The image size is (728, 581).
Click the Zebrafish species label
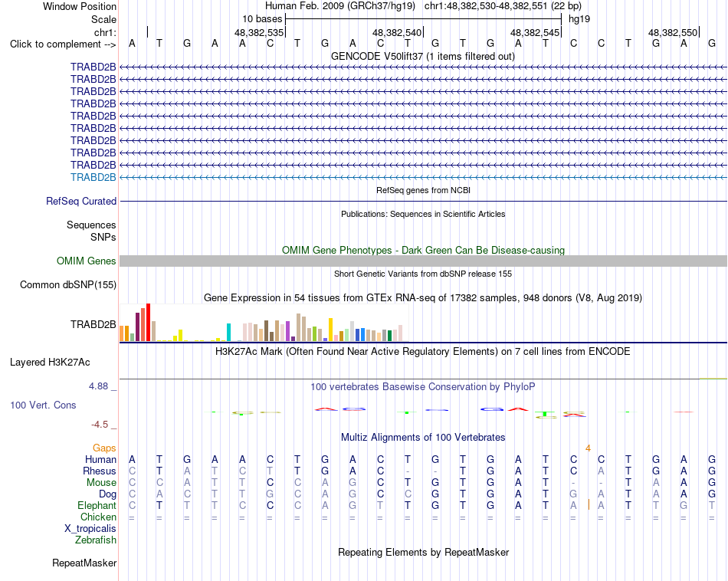point(96,540)
